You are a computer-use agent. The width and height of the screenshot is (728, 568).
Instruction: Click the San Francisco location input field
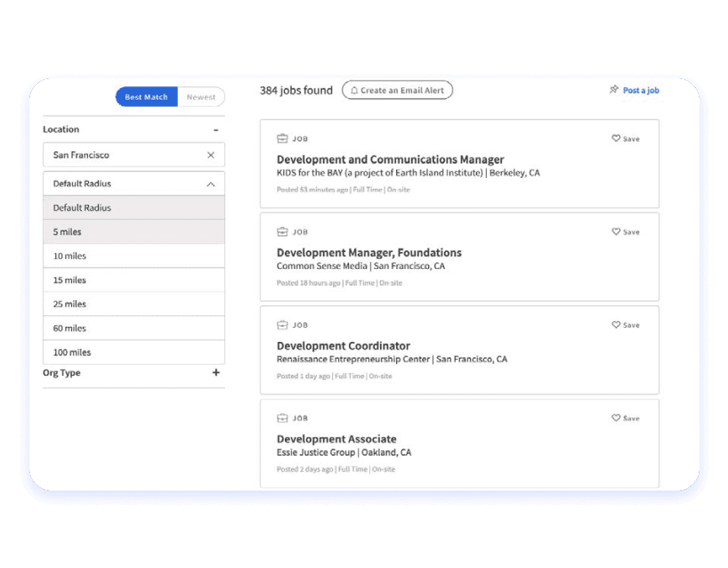tap(125, 155)
